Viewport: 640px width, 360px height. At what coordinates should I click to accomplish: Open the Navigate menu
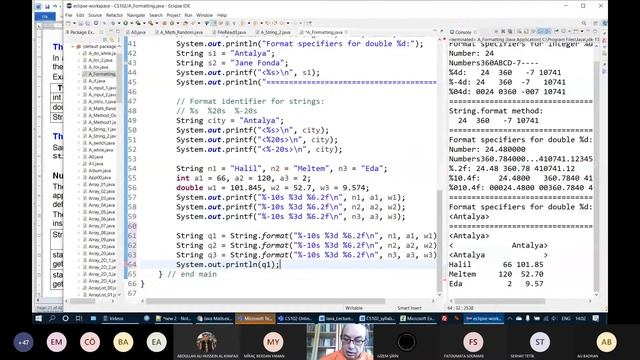(x=136, y=15)
